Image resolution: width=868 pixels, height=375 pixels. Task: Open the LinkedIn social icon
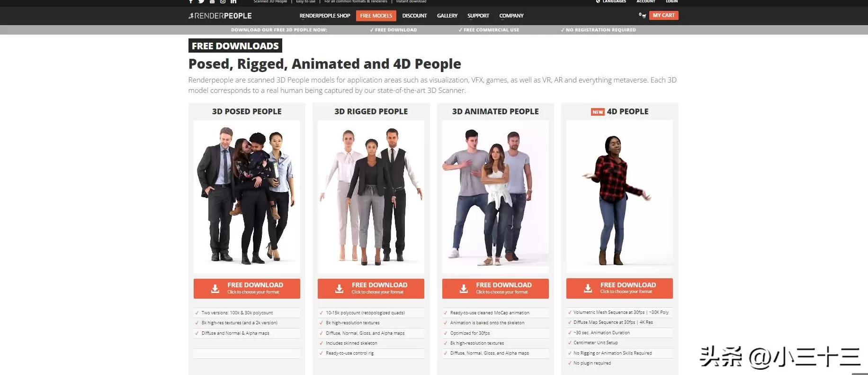point(233,1)
